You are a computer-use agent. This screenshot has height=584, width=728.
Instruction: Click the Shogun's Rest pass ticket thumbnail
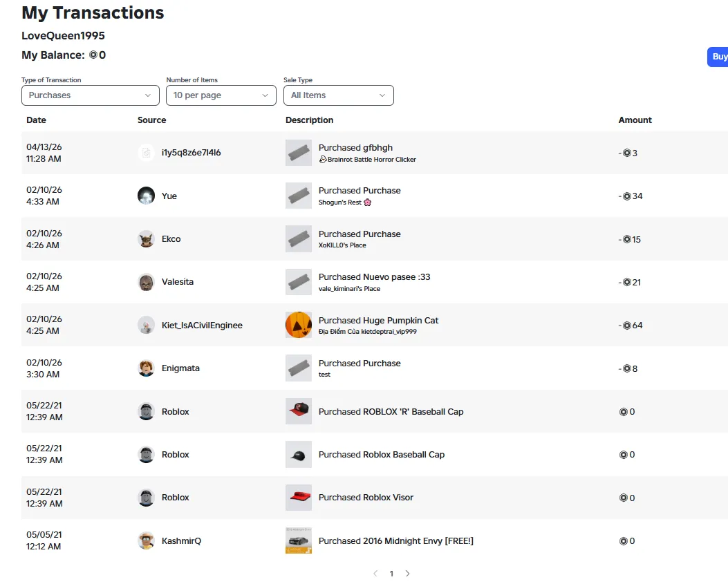click(299, 196)
